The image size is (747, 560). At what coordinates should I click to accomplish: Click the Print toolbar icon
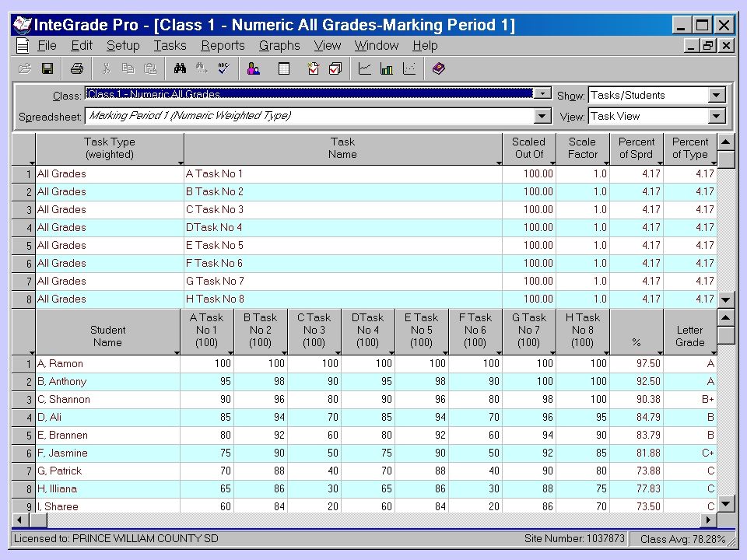tap(77, 68)
